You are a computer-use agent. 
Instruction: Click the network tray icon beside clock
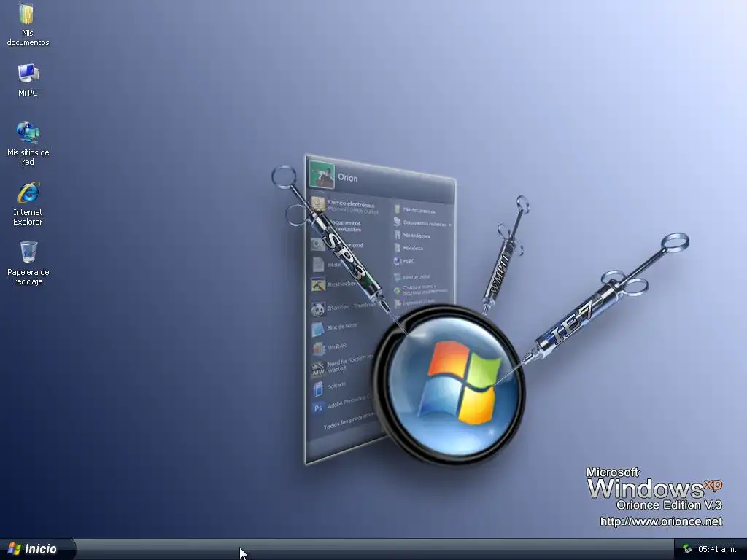tap(686, 549)
